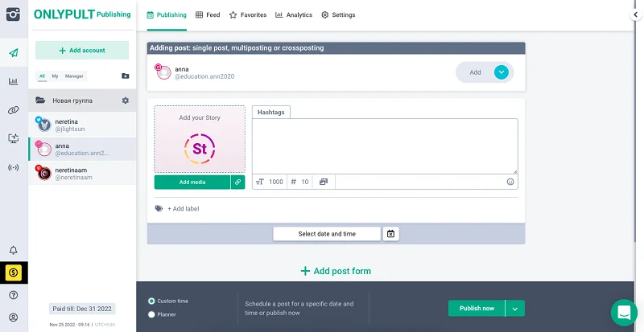Open the Новая группа settings gear

125,100
